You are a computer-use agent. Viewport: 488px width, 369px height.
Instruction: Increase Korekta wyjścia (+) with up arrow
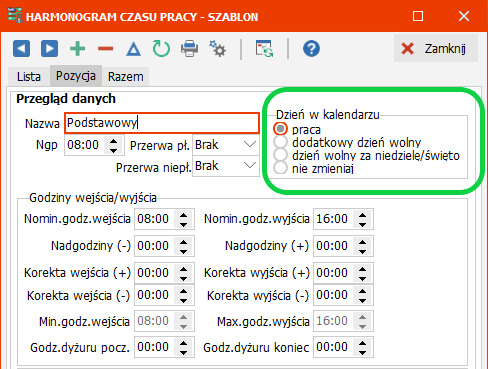point(363,269)
